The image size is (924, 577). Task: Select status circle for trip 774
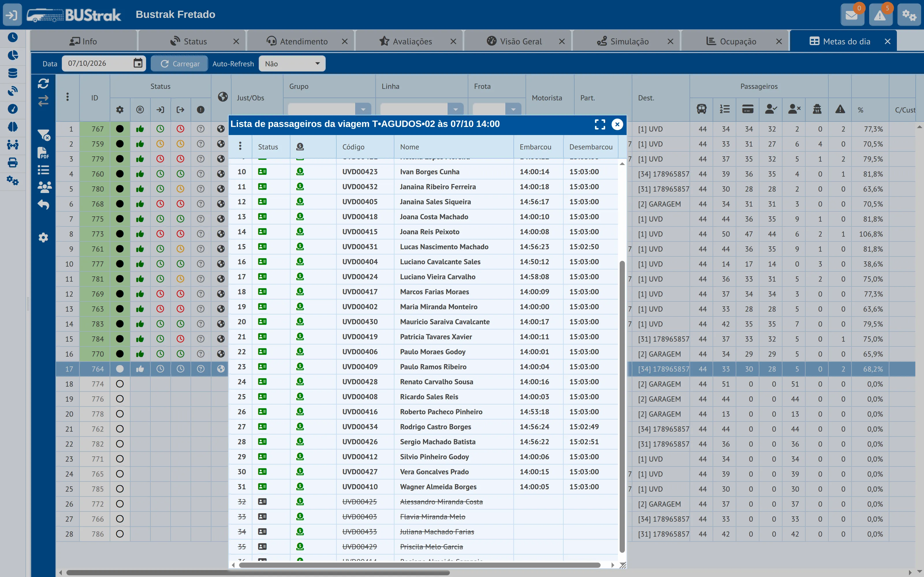click(120, 384)
